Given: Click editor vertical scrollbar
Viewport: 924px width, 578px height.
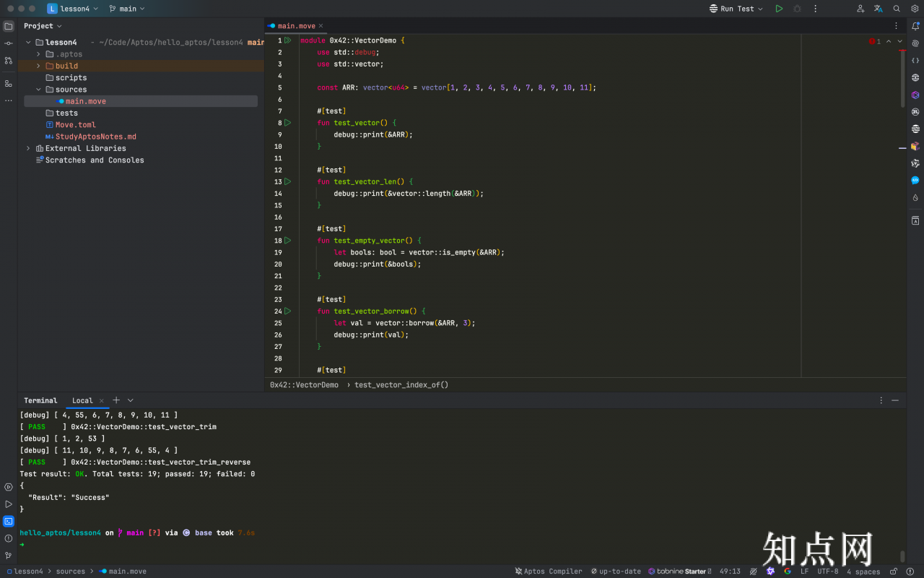Looking at the screenshot, I should point(902,79).
